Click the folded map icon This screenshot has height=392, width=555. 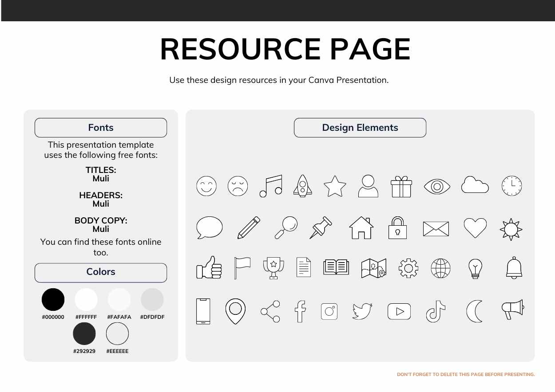(x=374, y=268)
